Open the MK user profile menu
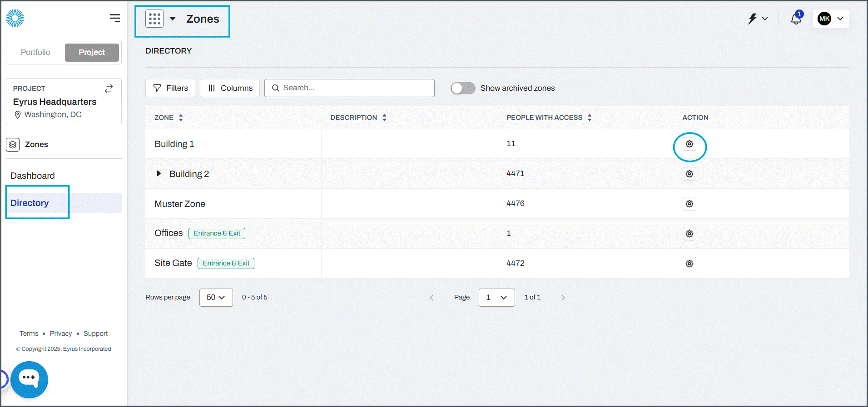The width and height of the screenshot is (868, 407). tap(831, 19)
